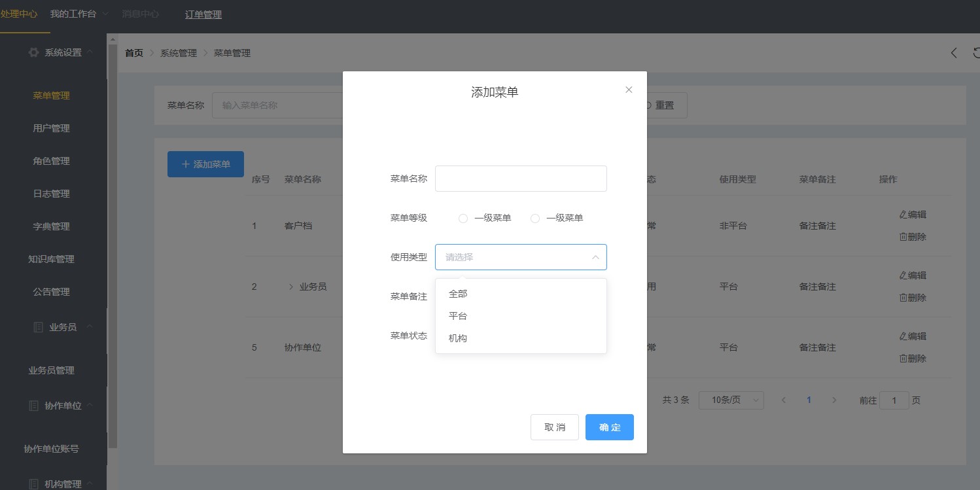Click the 非平台 cell in first row
This screenshot has width=980, height=490.
(x=733, y=226)
